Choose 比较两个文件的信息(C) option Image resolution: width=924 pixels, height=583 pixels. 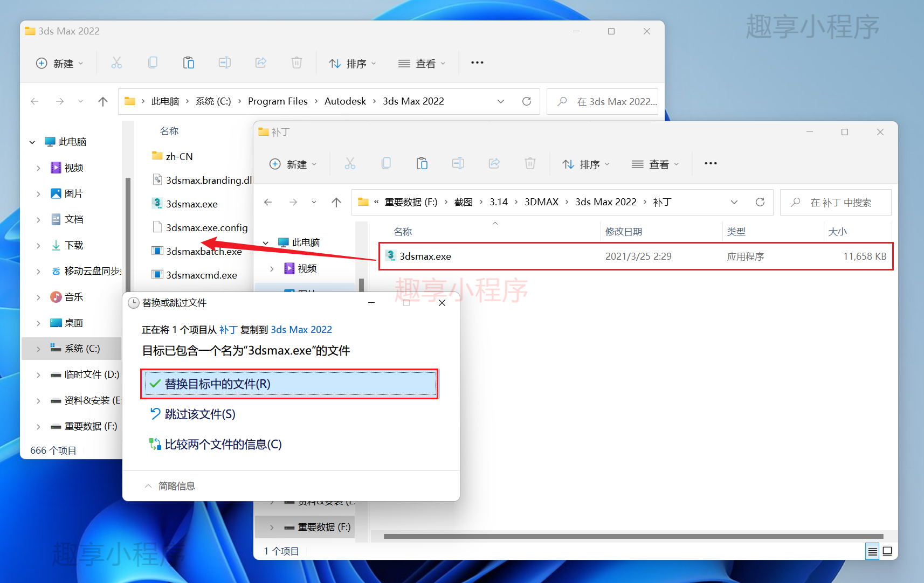pos(216,444)
